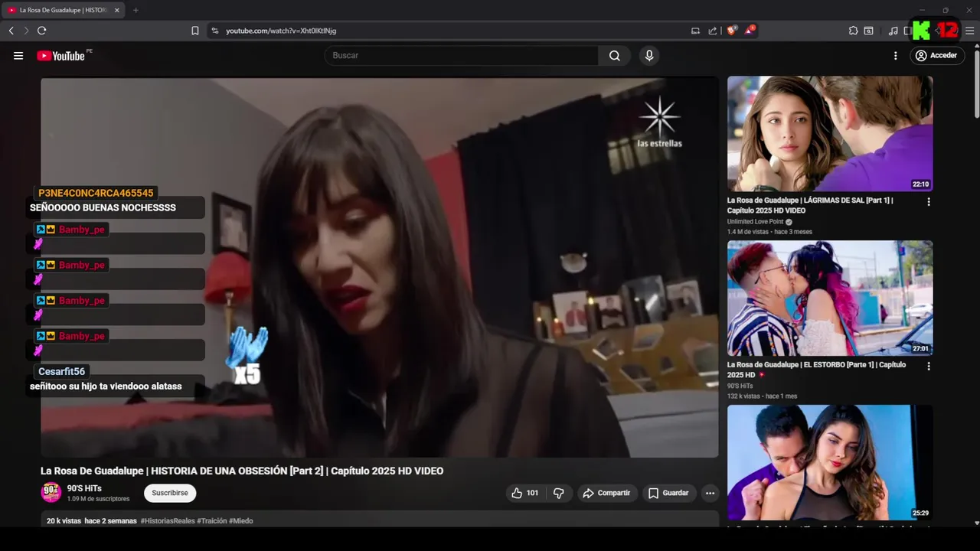Open the tab search window icon

[x=869, y=31]
